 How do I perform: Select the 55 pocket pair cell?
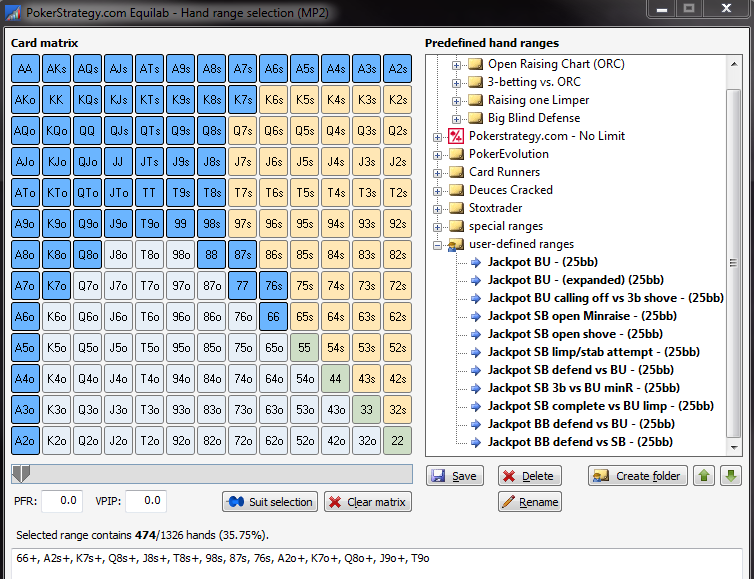click(304, 348)
